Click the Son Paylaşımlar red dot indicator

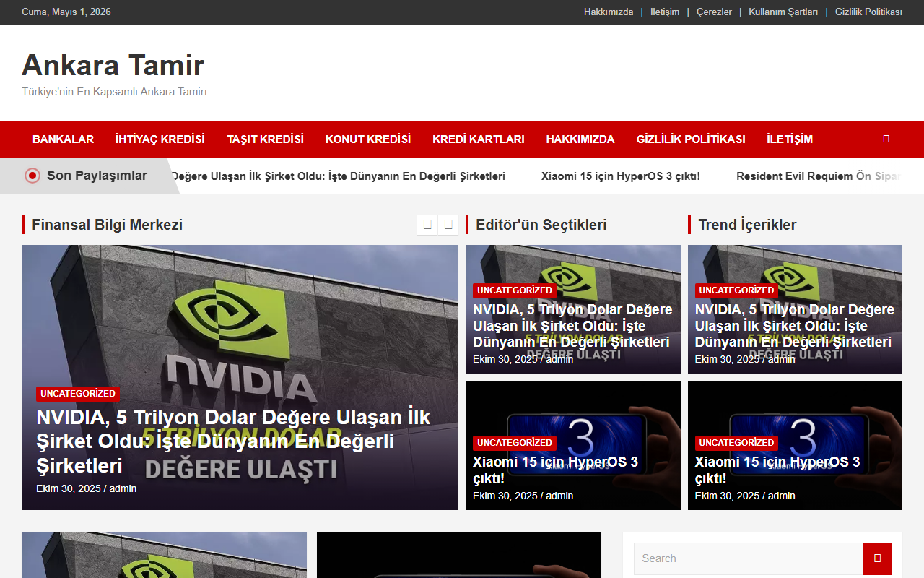(32, 176)
